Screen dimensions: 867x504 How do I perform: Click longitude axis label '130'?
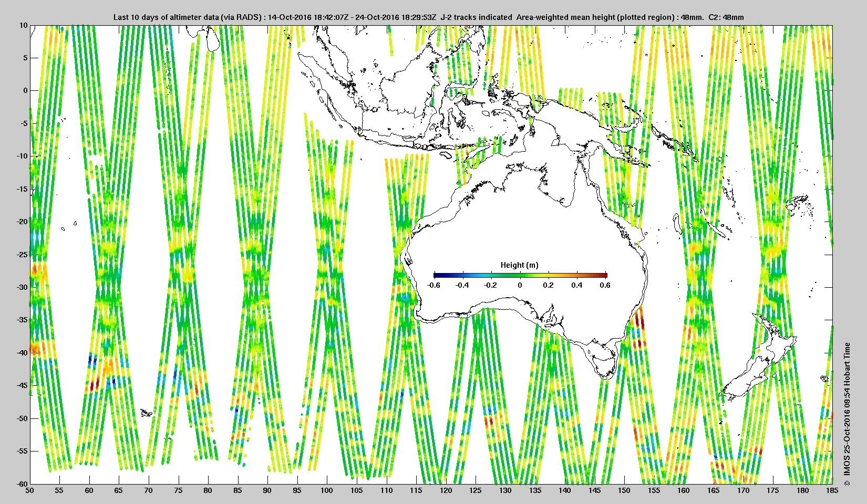505,490
